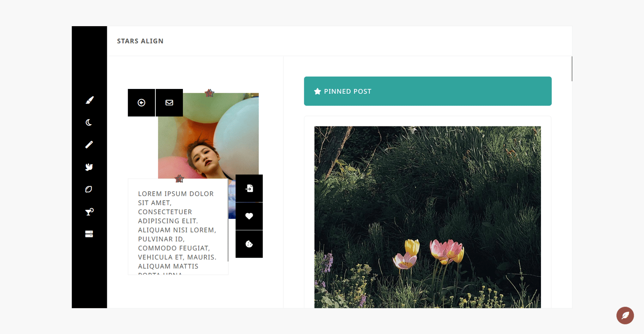
Task: Select the lemon icon in the sidebar
Action: 89,190
